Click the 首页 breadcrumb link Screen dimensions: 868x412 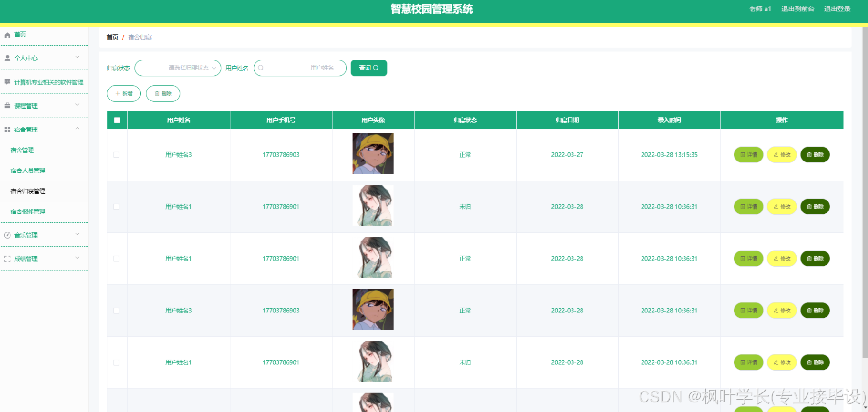[x=112, y=37]
